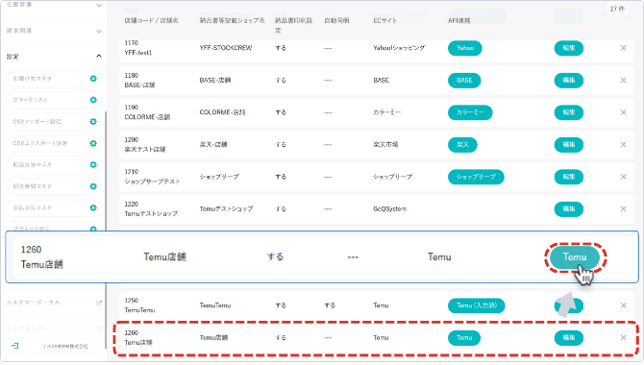This screenshot has width=644, height=365.
Task: Click the Yahoo API link button
Action: click(x=465, y=48)
